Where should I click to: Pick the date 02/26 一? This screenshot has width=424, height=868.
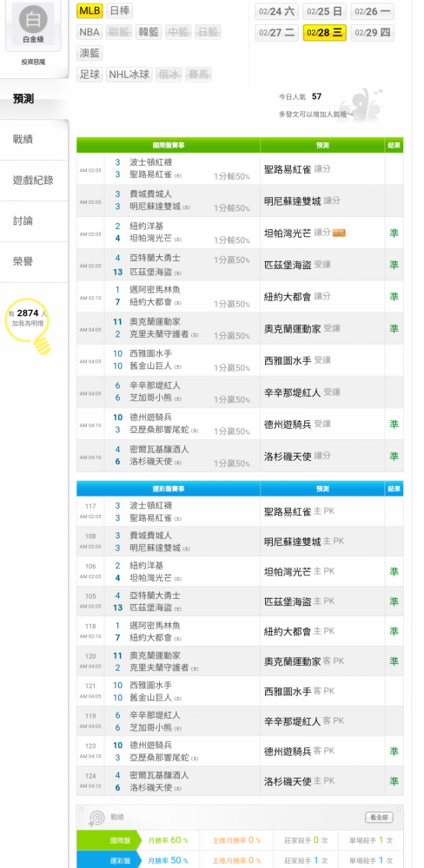tap(373, 11)
